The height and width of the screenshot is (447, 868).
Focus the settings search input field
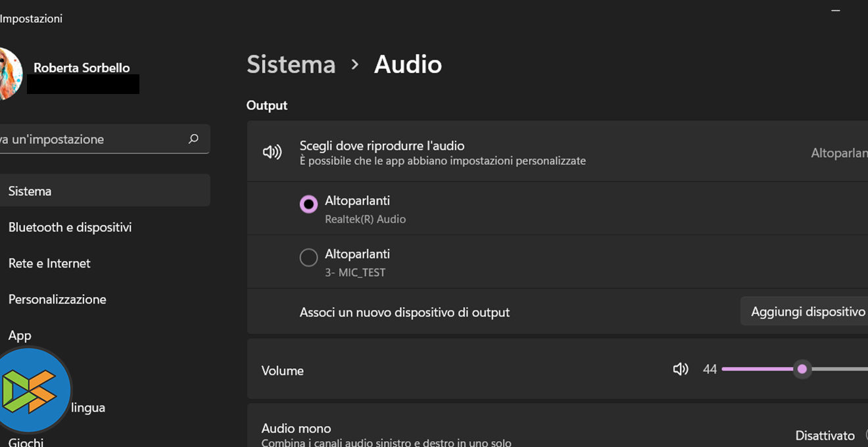[92, 139]
